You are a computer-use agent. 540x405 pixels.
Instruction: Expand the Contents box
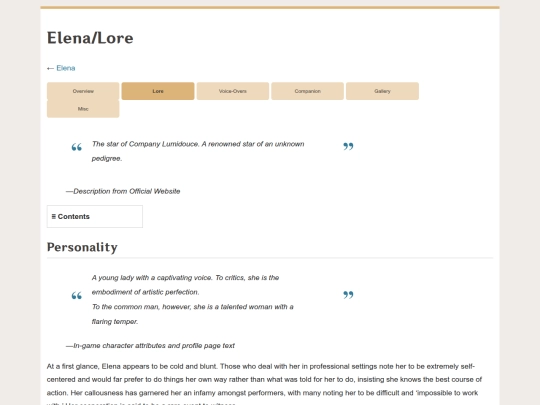(x=95, y=216)
